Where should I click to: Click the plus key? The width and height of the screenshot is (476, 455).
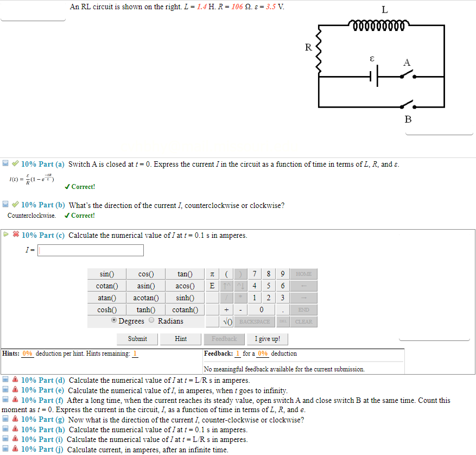[x=226, y=310]
